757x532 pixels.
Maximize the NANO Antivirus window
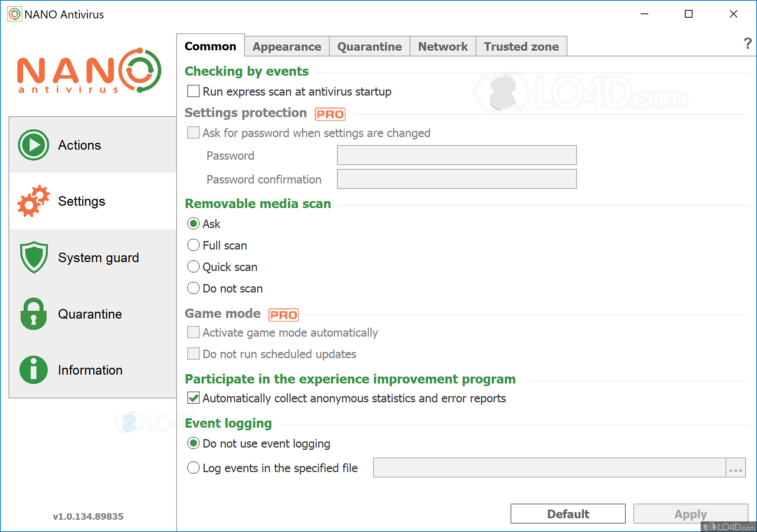[689, 14]
